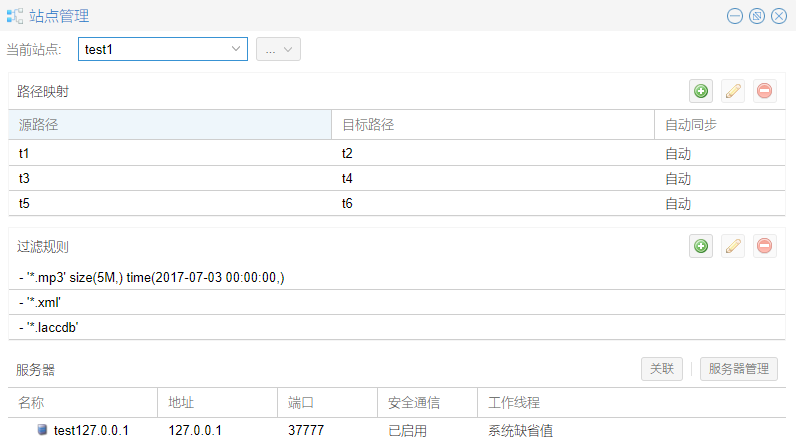Restore the window using the middle title button
Screen dimensions: 796x447
(x=757, y=16)
